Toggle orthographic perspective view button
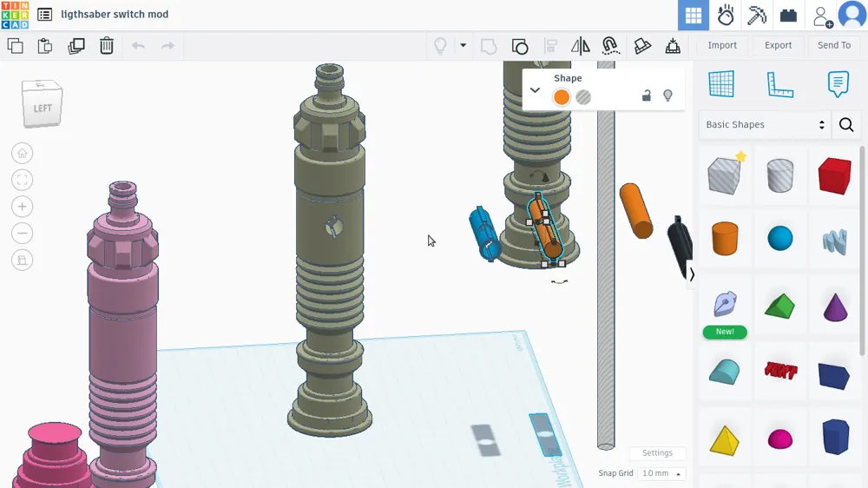 [x=23, y=260]
